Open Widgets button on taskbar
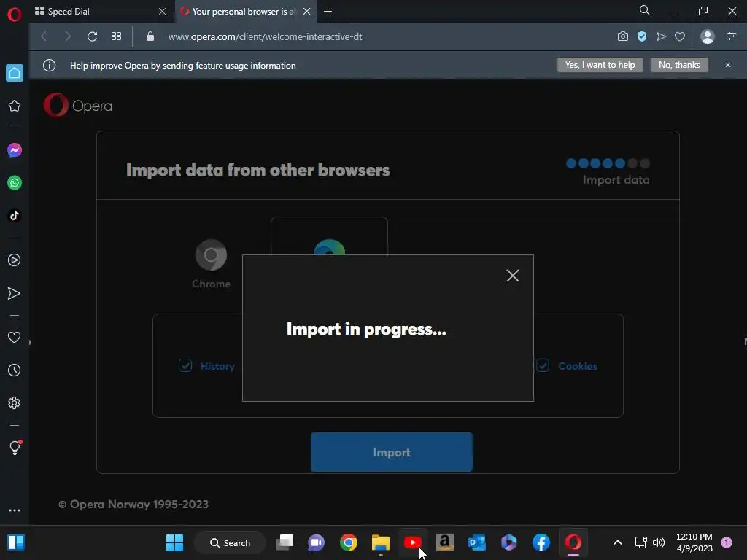747x560 pixels. click(16, 542)
